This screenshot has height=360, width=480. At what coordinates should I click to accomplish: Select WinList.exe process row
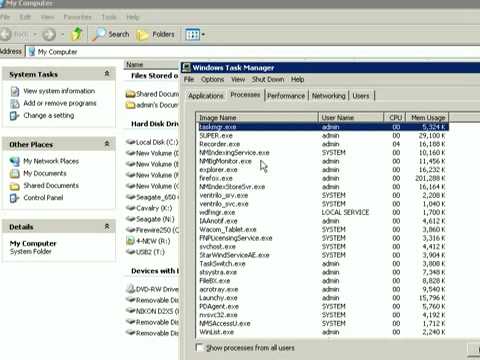point(322,332)
